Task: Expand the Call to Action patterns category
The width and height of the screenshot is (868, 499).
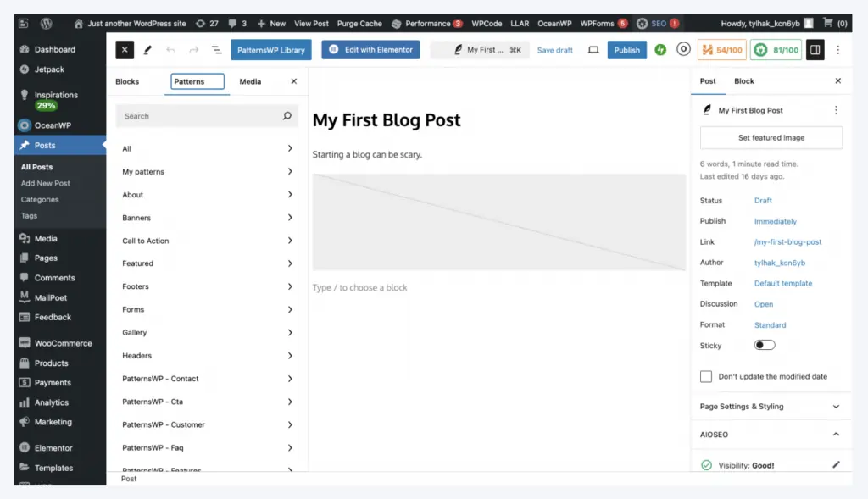Action: tap(207, 241)
